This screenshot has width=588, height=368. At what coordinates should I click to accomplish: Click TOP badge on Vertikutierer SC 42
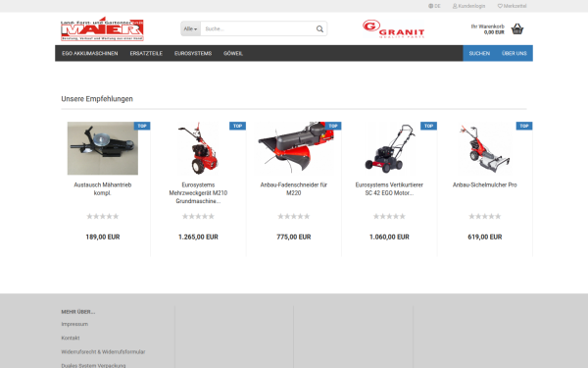[428, 126]
